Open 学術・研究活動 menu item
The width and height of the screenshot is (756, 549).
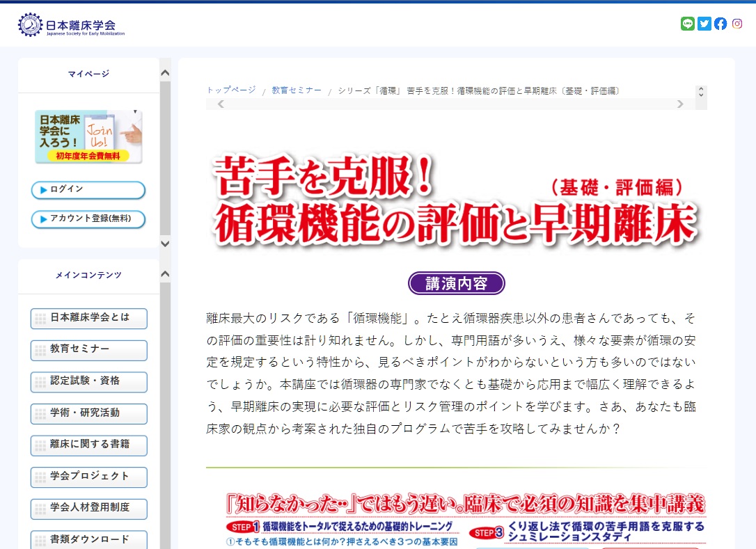click(x=88, y=413)
